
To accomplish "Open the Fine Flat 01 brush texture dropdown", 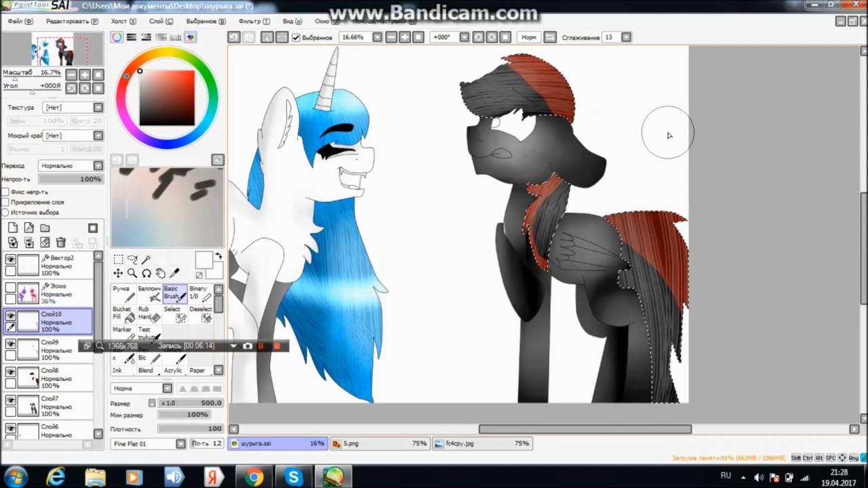I will [x=149, y=443].
